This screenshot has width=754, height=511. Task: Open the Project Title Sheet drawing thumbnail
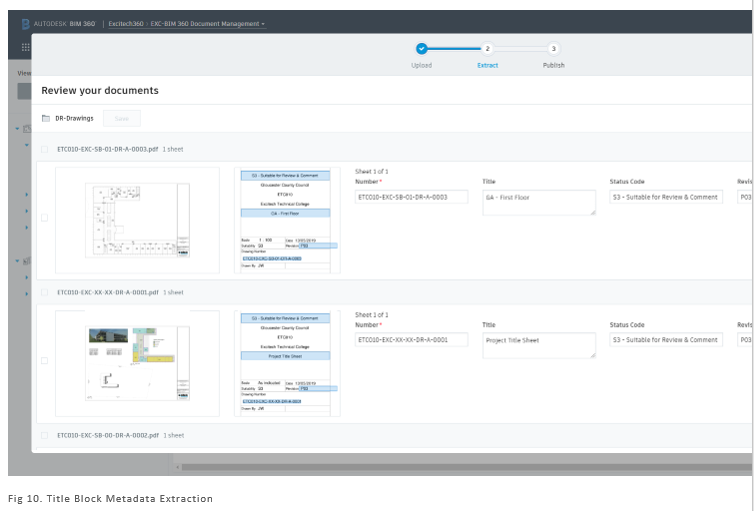tap(138, 363)
